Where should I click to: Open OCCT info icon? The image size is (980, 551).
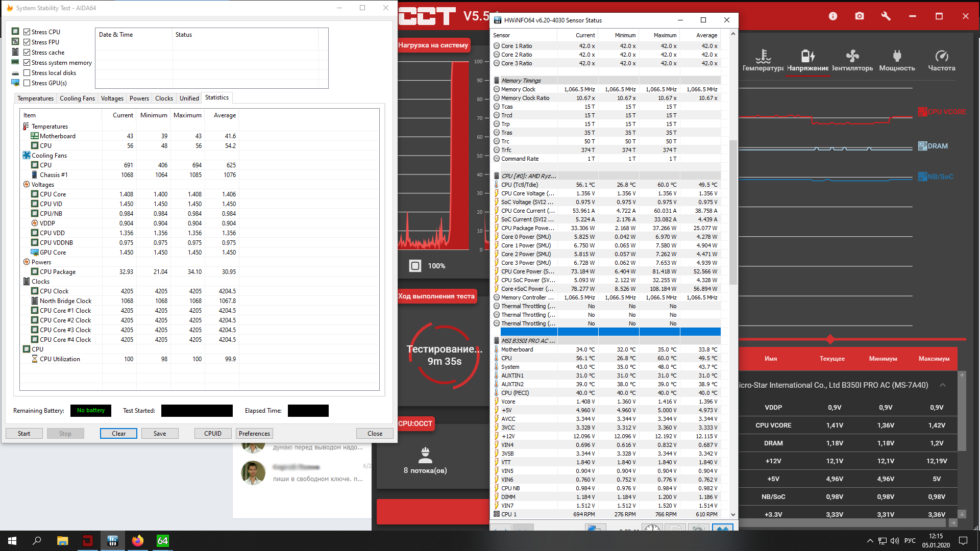[x=833, y=16]
